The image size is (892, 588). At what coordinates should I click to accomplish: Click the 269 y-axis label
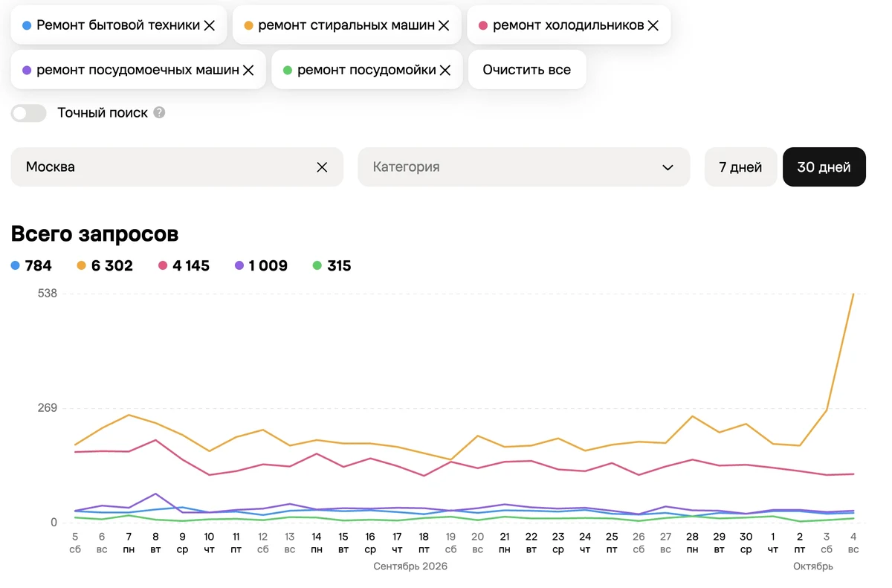[x=48, y=408]
